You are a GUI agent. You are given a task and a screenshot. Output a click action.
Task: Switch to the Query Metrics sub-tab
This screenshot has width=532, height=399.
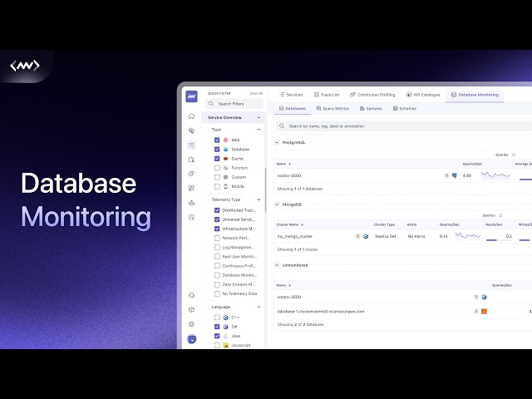(x=332, y=109)
